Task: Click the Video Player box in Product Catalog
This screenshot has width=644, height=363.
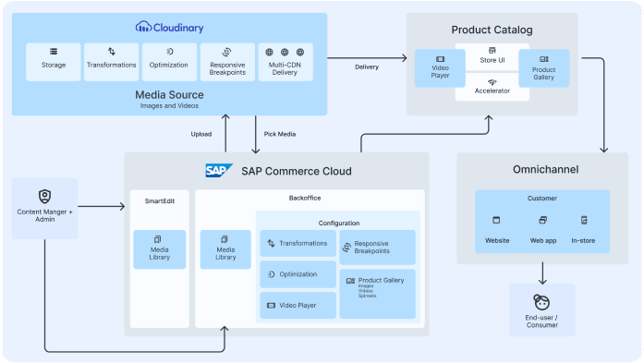Action: point(440,68)
